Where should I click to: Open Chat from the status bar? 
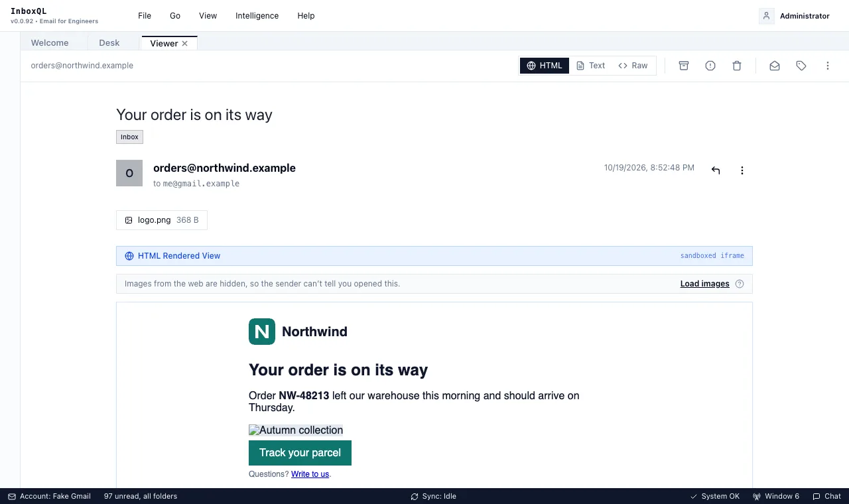point(826,496)
